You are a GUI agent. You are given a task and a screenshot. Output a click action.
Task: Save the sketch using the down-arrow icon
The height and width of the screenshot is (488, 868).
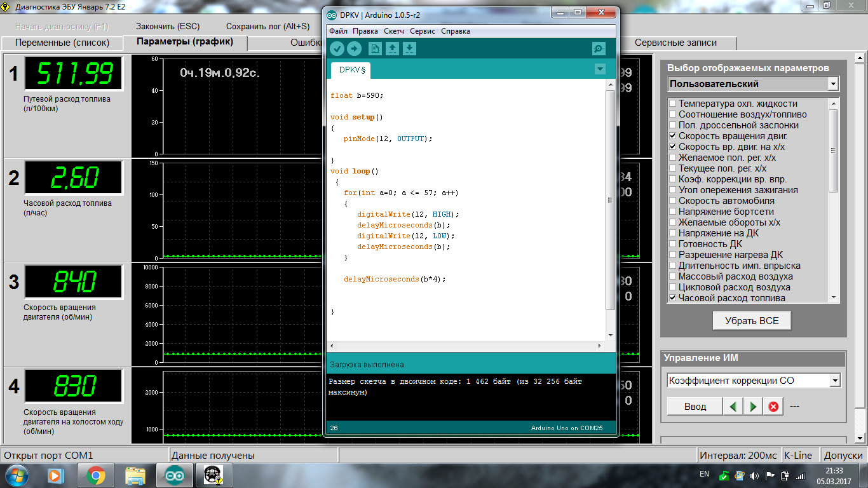409,48
